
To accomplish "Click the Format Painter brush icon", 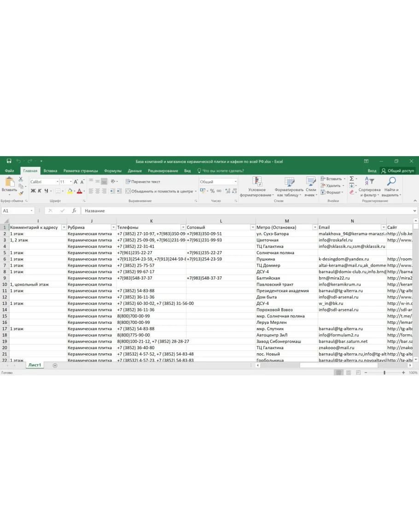I will coord(21,193).
